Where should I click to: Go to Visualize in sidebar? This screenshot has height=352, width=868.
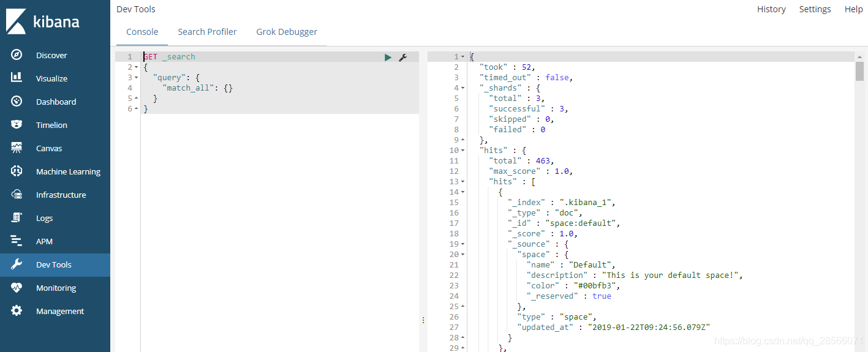[x=51, y=78]
